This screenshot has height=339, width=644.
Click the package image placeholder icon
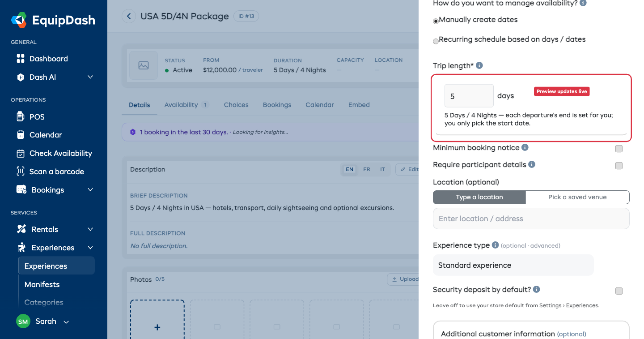click(144, 65)
